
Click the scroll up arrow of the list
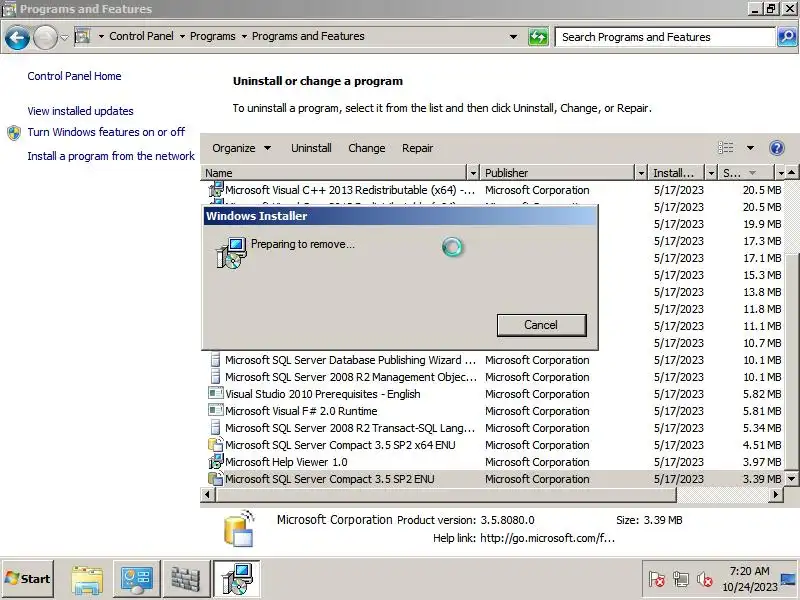click(x=791, y=173)
